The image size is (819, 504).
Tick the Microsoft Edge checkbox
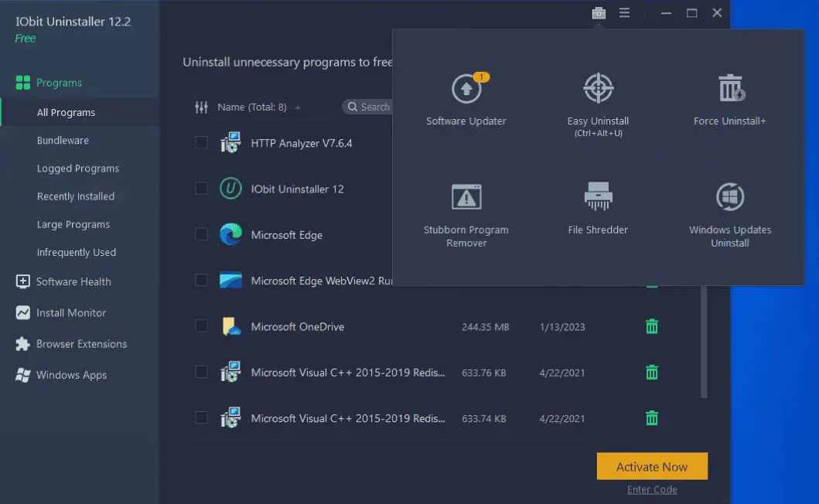(x=201, y=234)
